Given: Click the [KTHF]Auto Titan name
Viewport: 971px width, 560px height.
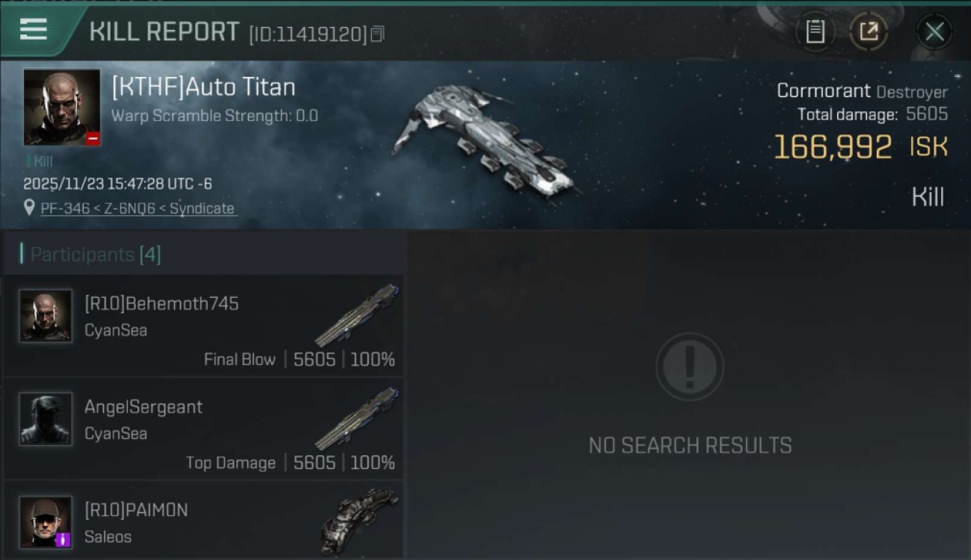Looking at the screenshot, I should click(203, 87).
